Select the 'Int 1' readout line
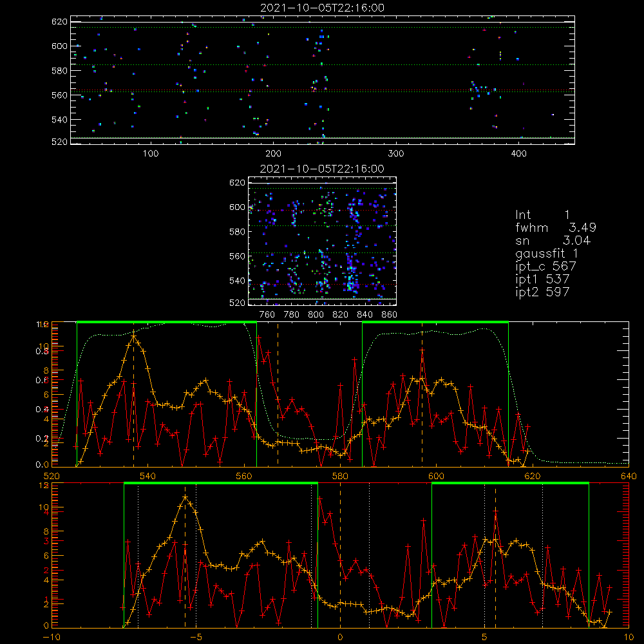The width and height of the screenshot is (644, 644). pos(542,215)
